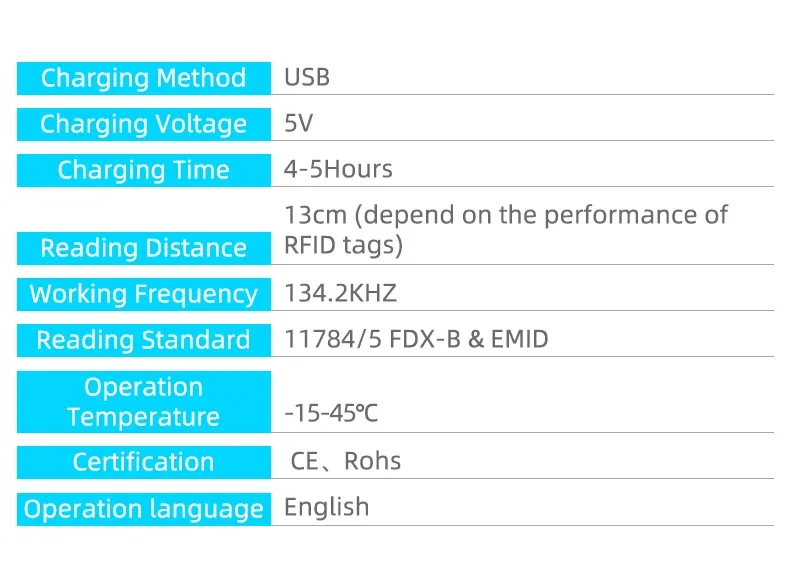Screen dimensions: 790x584
Task: Click the CE certification text
Action: (304, 462)
